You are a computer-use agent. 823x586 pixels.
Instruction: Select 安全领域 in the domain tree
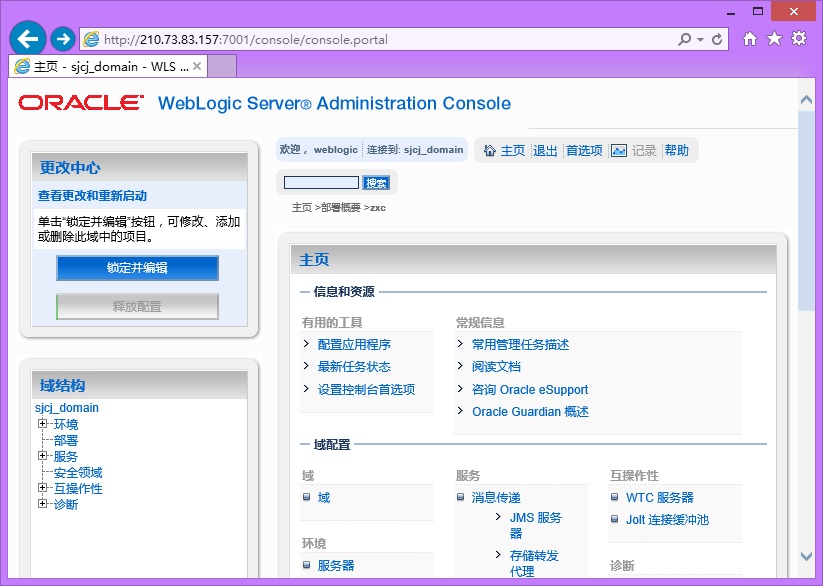tap(78, 472)
